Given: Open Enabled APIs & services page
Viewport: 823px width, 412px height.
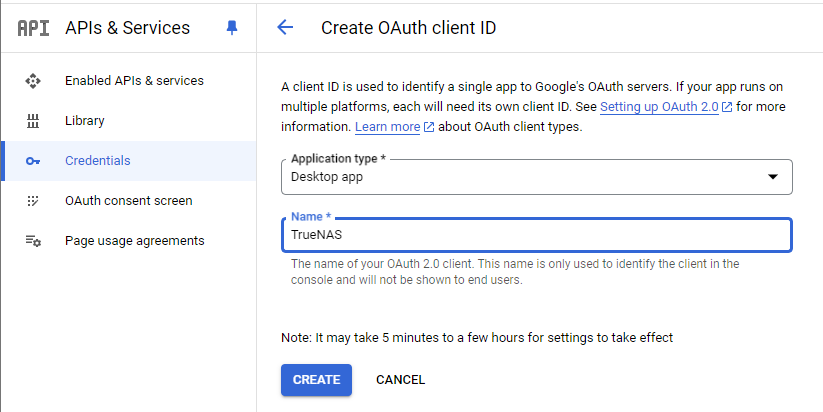Looking at the screenshot, I should 134,81.
